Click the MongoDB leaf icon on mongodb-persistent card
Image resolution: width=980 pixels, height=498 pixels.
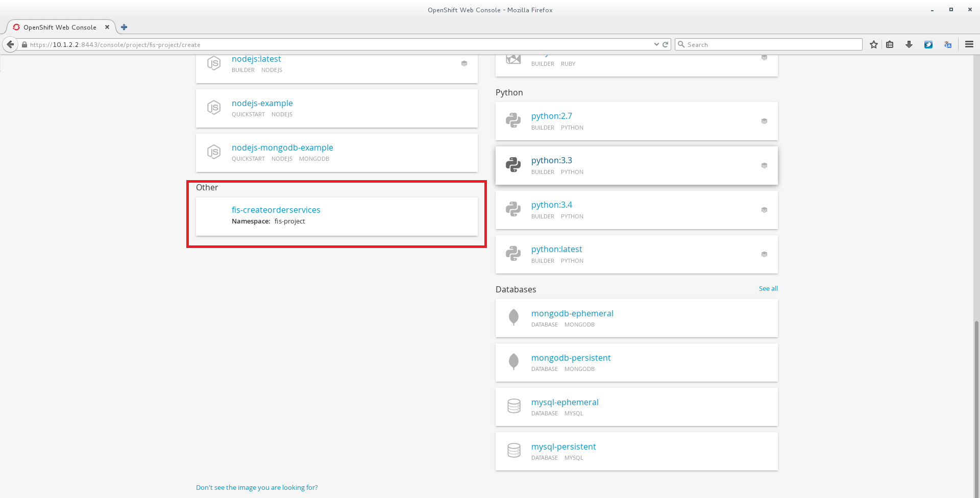[514, 362]
